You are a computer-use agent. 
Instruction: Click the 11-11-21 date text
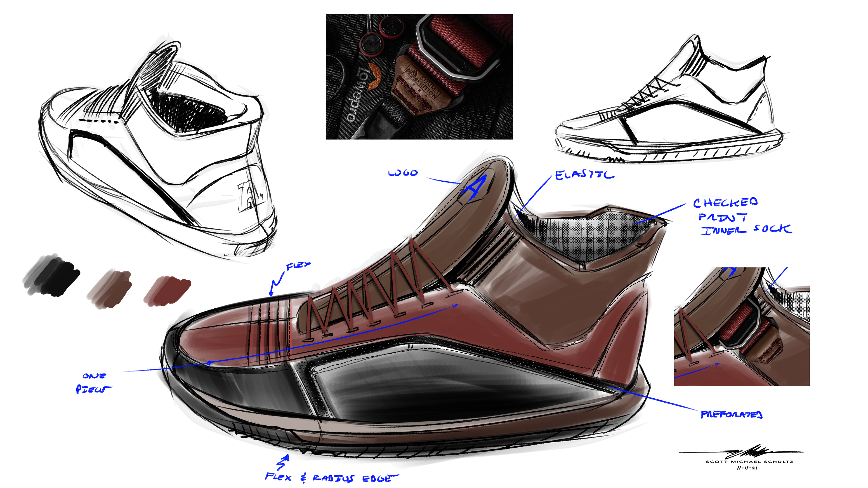pos(747,468)
